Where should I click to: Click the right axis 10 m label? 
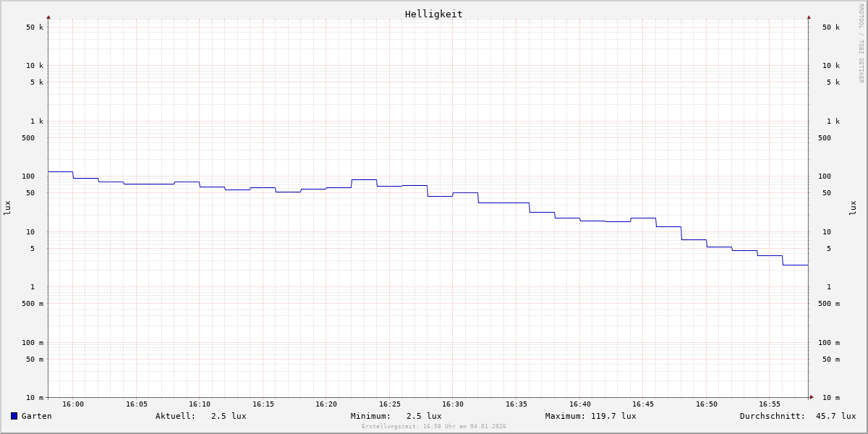click(x=830, y=397)
